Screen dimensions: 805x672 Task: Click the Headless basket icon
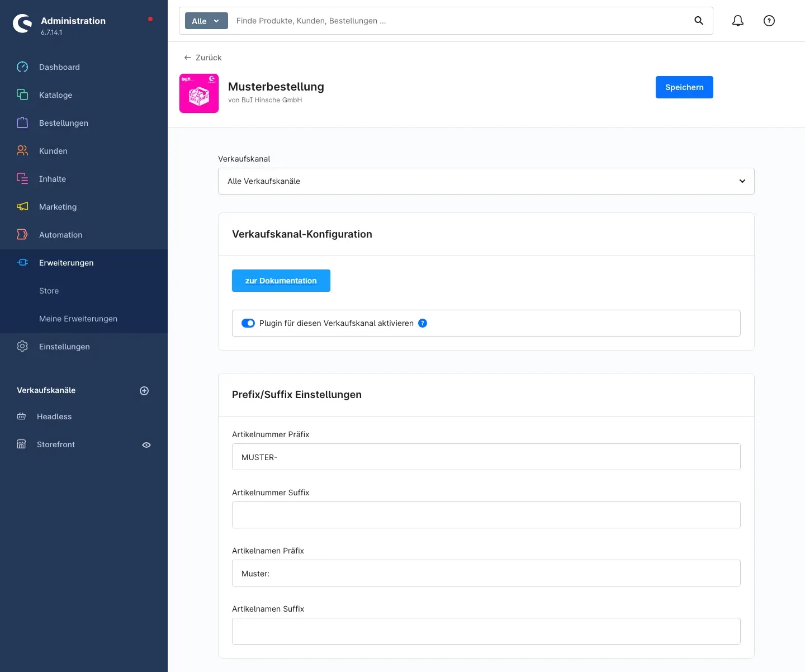pos(21,417)
